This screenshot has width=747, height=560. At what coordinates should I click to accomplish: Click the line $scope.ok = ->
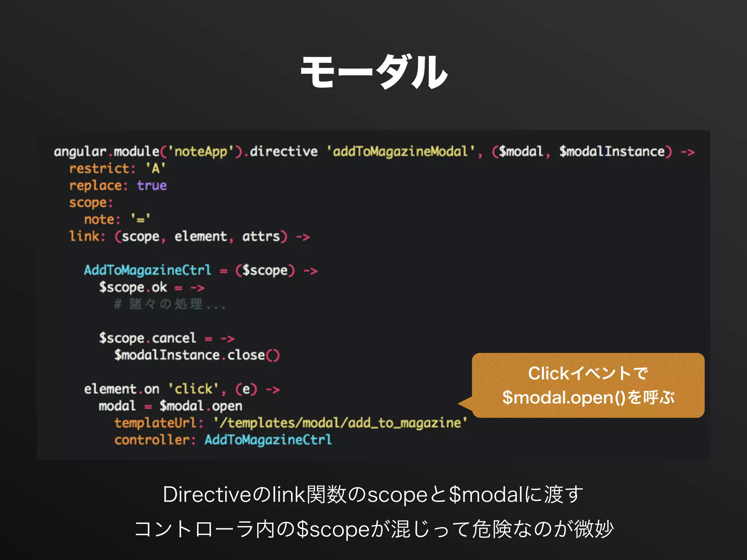pos(152,288)
